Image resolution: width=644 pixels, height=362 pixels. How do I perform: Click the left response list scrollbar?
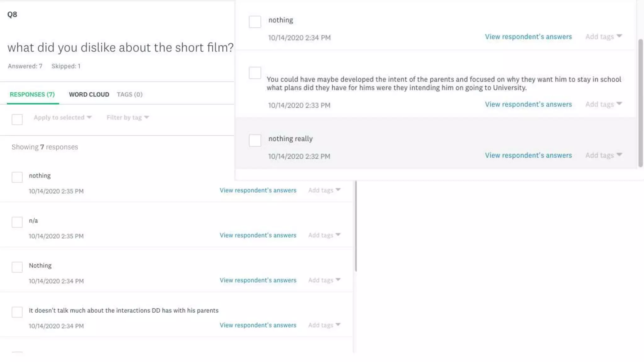coord(356,226)
